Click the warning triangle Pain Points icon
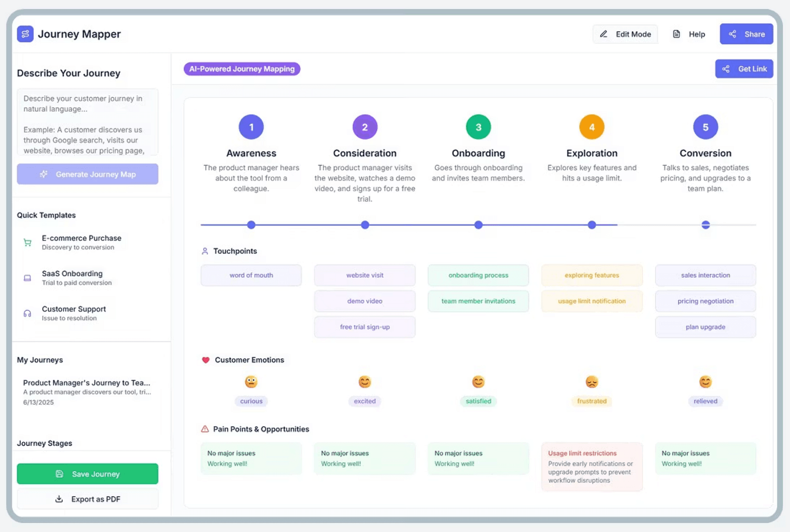Image resolution: width=790 pixels, height=532 pixels. [x=205, y=429]
